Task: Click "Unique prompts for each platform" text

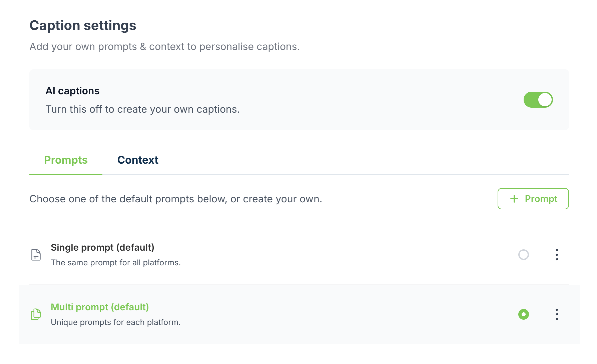Action: (x=115, y=322)
